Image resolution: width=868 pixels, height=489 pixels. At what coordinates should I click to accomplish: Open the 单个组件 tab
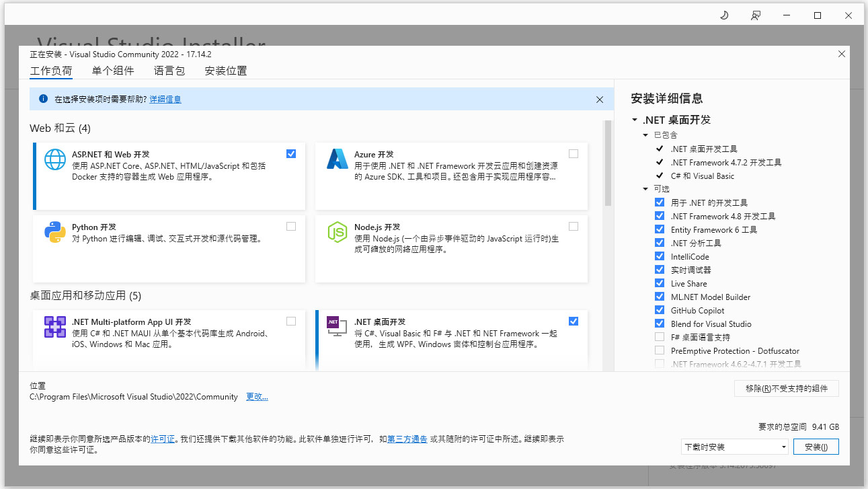113,71
